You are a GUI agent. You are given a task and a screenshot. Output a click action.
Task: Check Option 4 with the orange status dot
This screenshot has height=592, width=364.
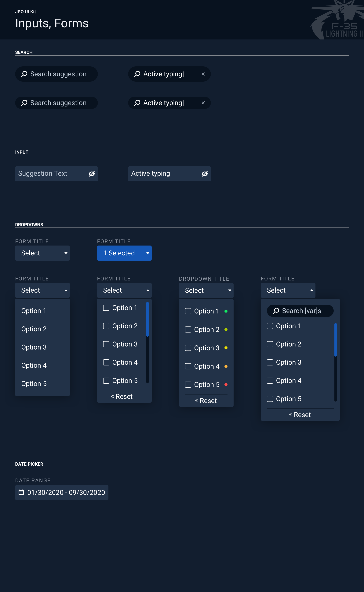188,366
